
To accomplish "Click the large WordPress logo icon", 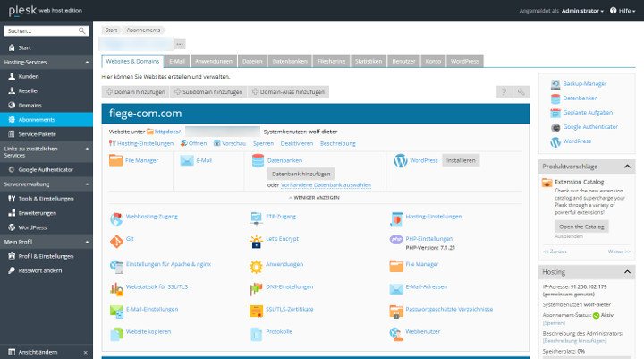I will (401, 161).
